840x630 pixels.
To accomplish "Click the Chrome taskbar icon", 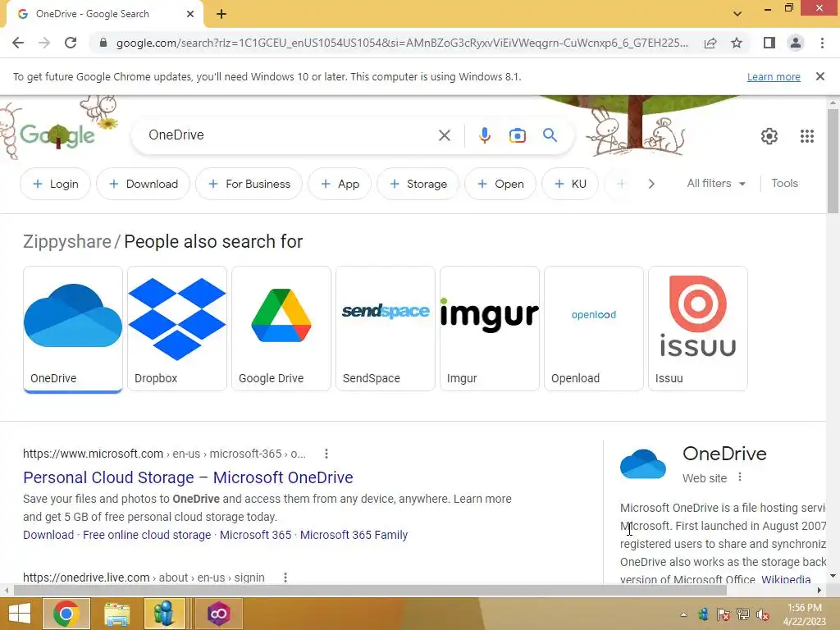I will pos(66,614).
